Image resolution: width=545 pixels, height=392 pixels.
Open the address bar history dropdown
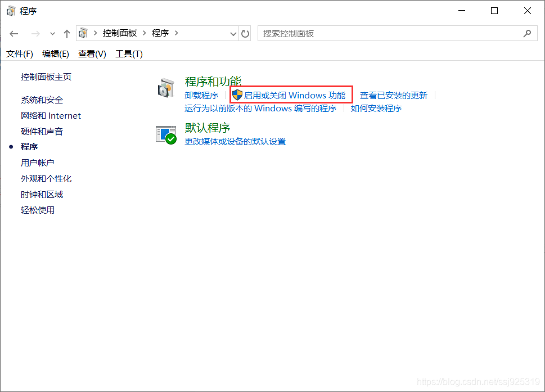[233, 34]
